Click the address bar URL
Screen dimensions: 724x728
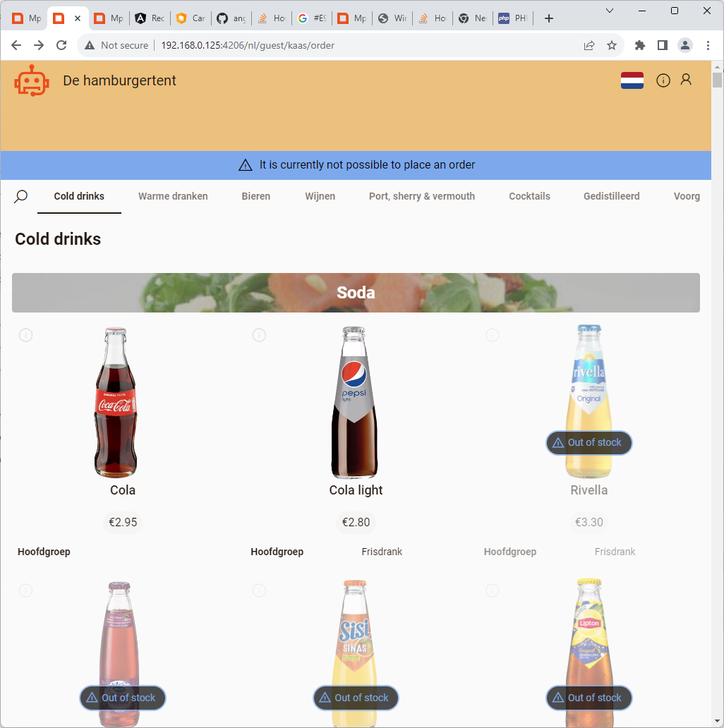coord(248,45)
